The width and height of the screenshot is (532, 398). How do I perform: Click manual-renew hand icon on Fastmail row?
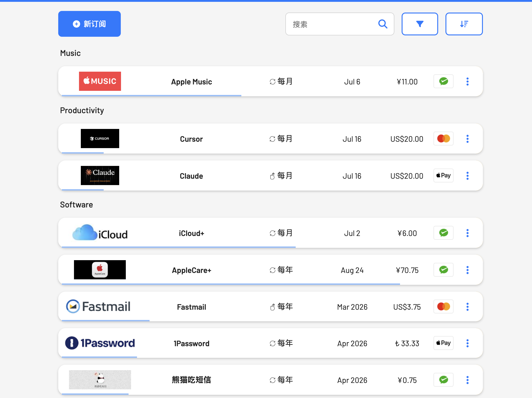point(272,307)
